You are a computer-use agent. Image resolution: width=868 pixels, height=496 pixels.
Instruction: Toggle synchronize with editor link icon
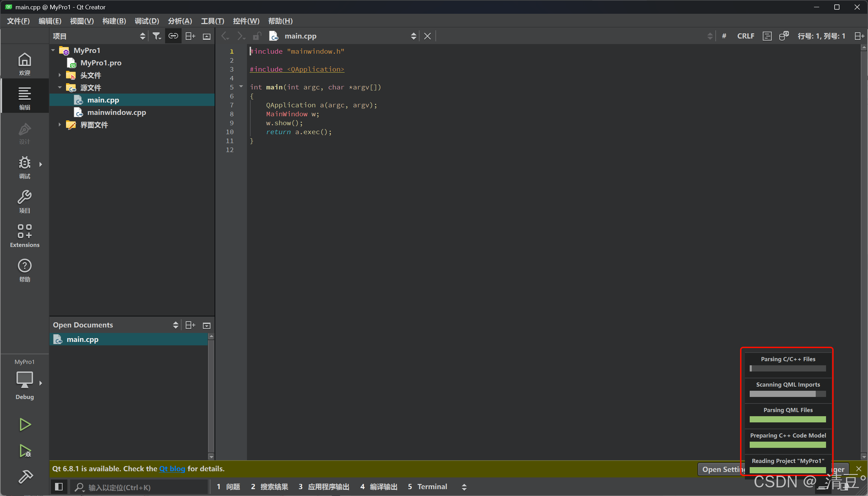(173, 36)
